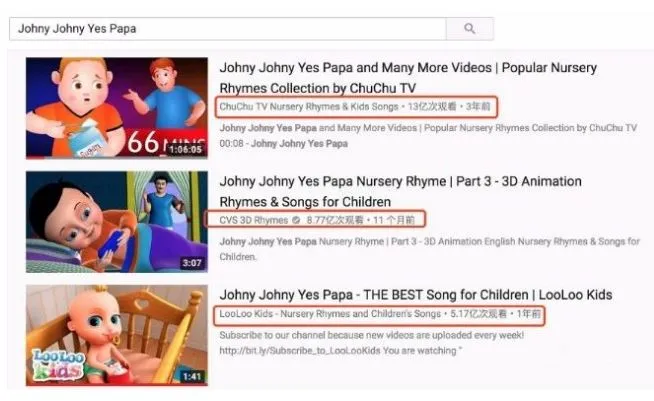Click the 3年前 upload age text
This screenshot has width=654, height=401.
click(478, 107)
